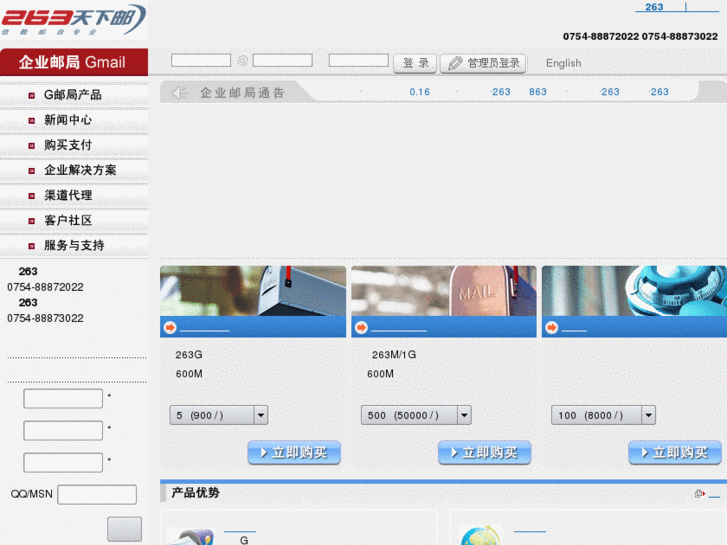Click the red bullet icon beside 购买支付
727x545 pixels.
click(x=32, y=146)
